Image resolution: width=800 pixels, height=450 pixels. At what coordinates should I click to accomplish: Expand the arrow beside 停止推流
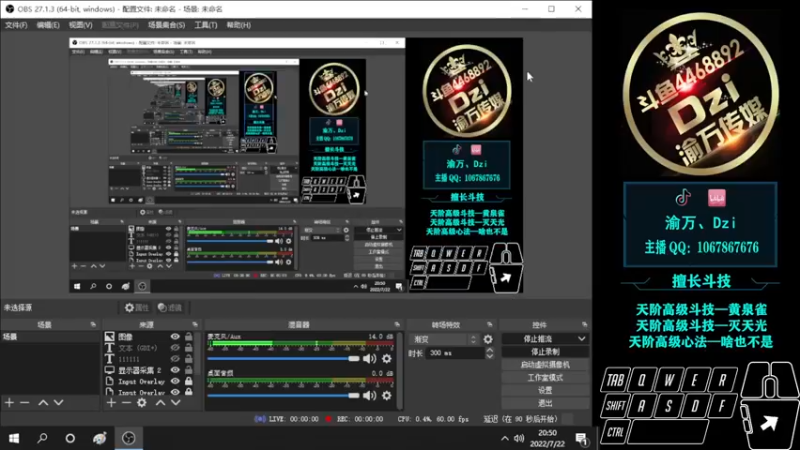(x=582, y=339)
